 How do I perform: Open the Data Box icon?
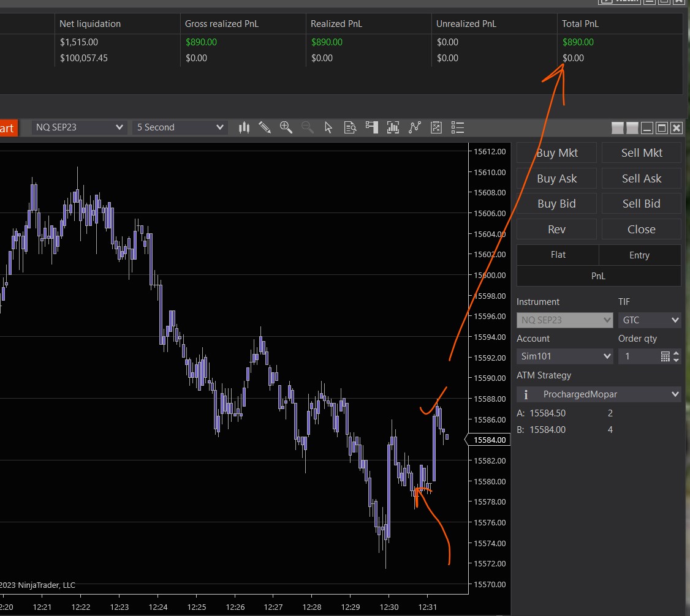tap(350, 127)
